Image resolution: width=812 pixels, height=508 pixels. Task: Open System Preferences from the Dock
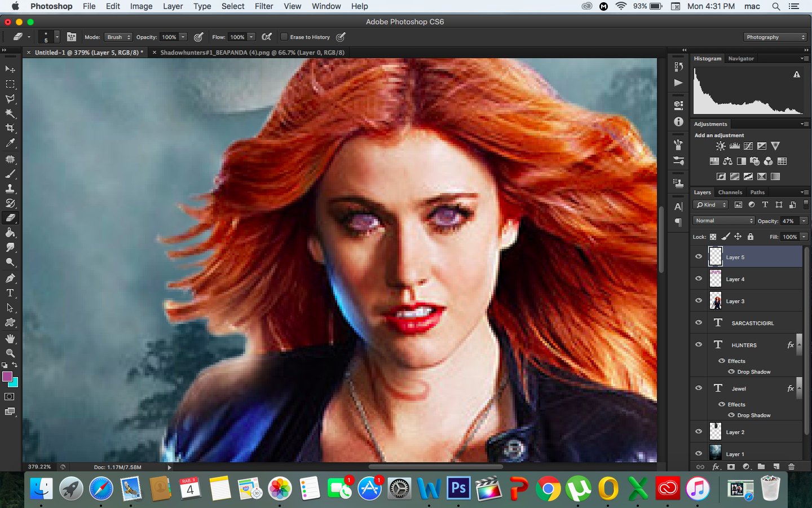click(x=399, y=488)
